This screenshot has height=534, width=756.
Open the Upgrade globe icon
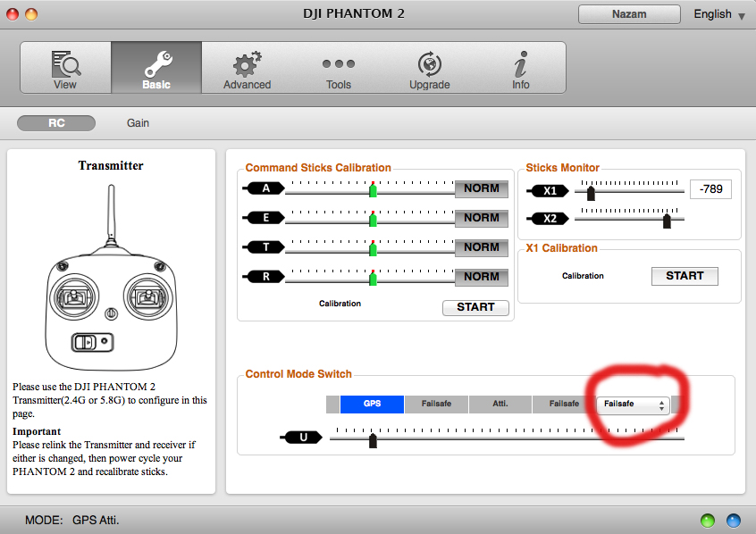(429, 68)
